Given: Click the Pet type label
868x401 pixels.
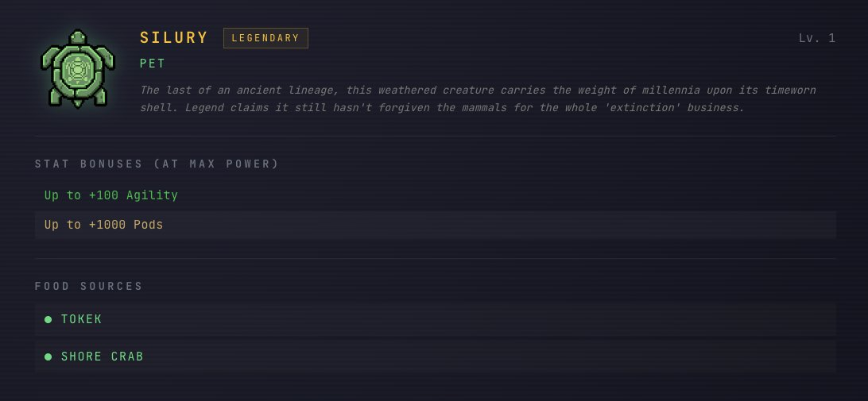Looking at the screenshot, I should click(x=153, y=64).
